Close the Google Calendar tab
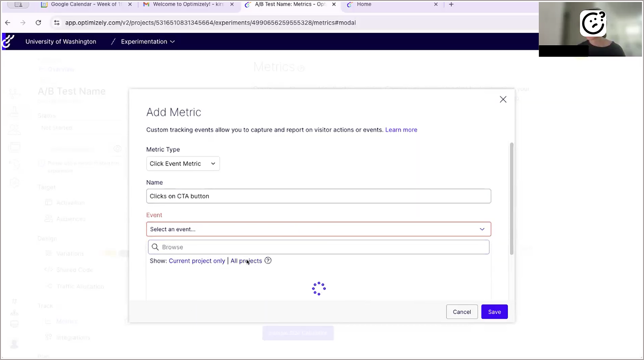The width and height of the screenshot is (644, 360). pos(130,4)
